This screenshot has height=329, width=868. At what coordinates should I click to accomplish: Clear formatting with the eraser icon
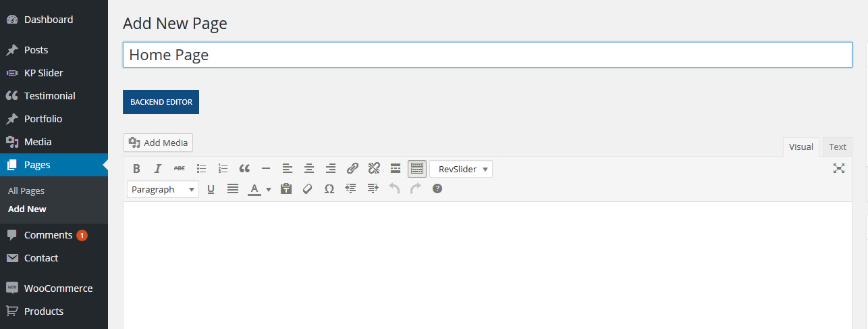click(x=308, y=189)
